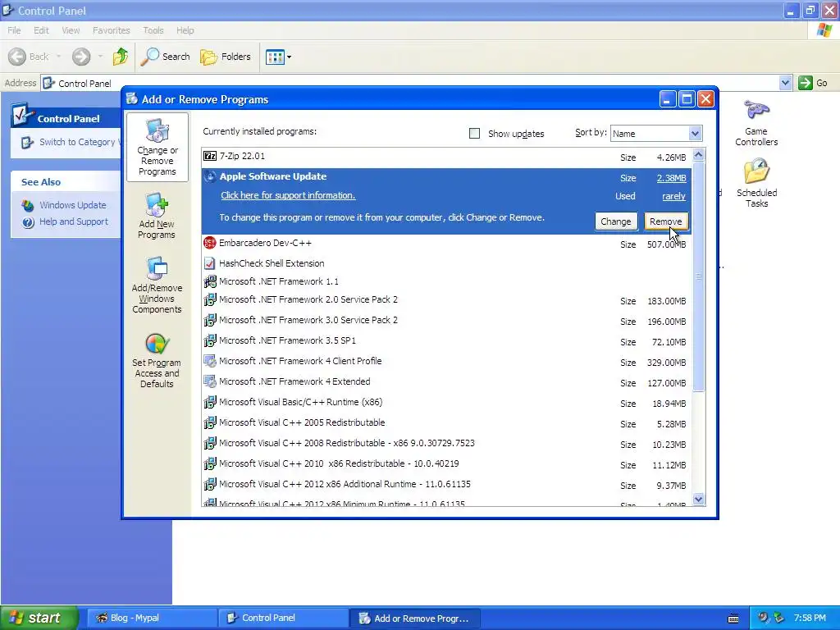Click the Switch to Category View icon

27,142
